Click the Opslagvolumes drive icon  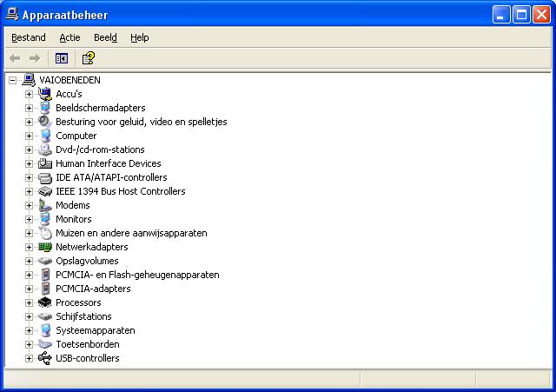pyautogui.click(x=45, y=261)
